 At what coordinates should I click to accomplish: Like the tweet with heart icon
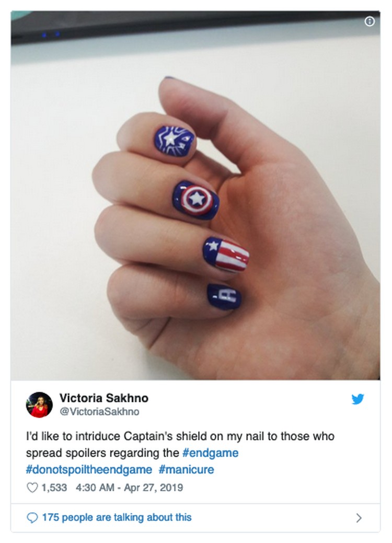pyautogui.click(x=32, y=488)
